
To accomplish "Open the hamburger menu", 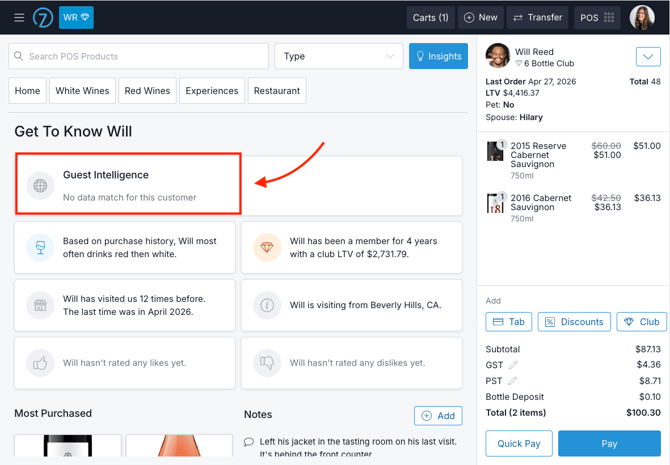I will tap(19, 18).
